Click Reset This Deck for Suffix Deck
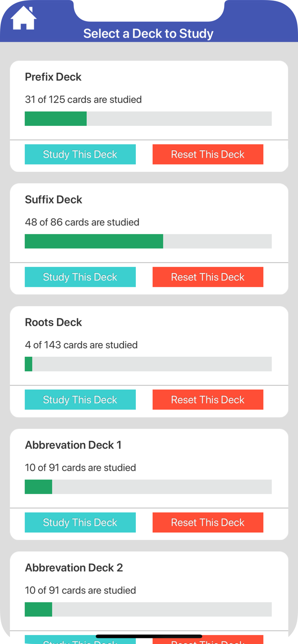 pyautogui.click(x=208, y=277)
